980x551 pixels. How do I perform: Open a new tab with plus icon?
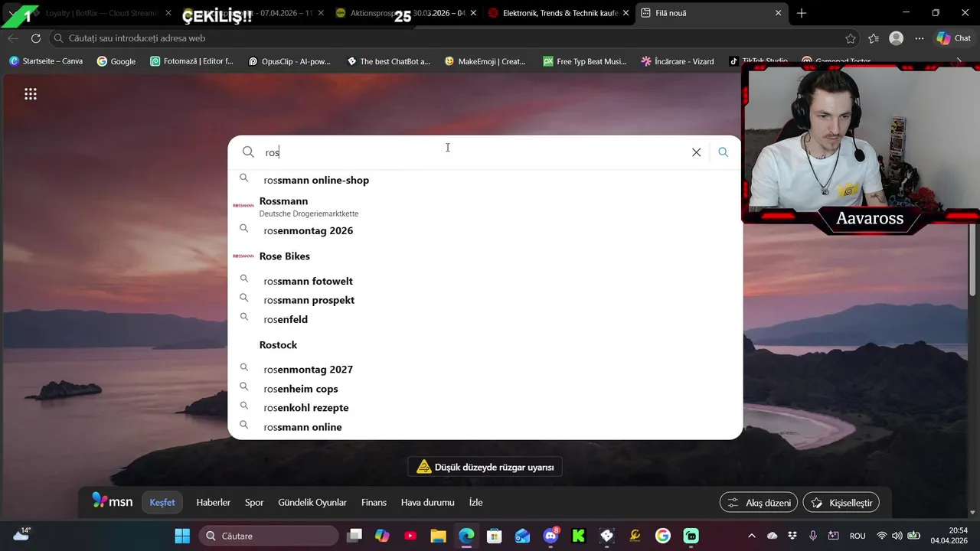coord(802,13)
